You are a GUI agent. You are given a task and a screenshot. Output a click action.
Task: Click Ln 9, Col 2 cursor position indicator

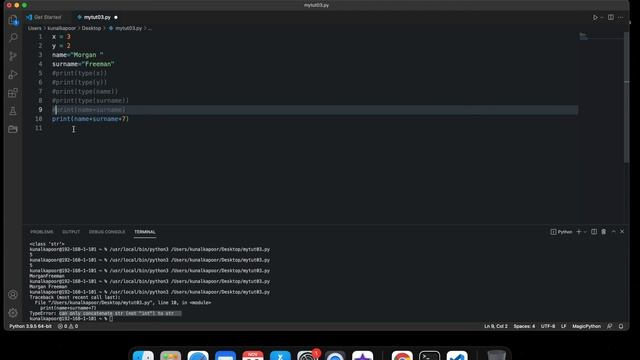click(496, 326)
